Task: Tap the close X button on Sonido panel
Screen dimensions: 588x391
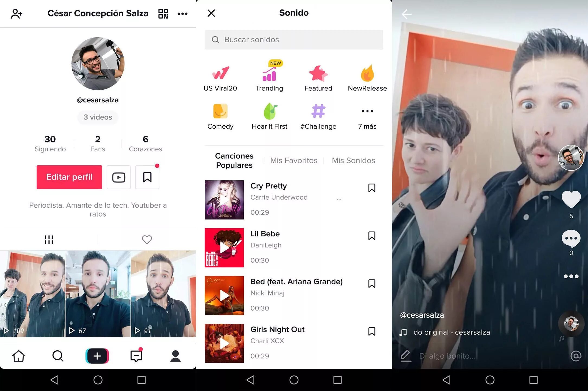Action: [211, 13]
